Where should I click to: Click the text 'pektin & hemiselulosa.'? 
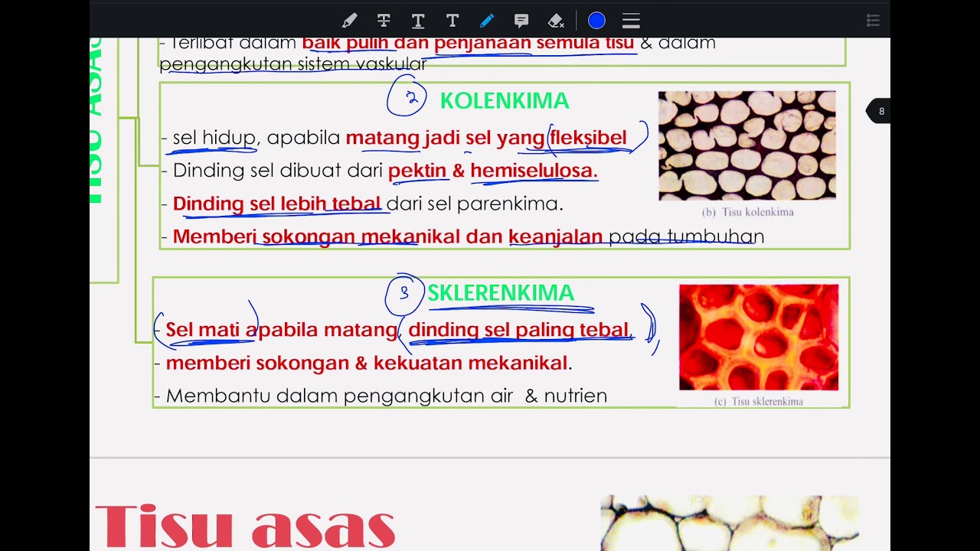coord(493,171)
